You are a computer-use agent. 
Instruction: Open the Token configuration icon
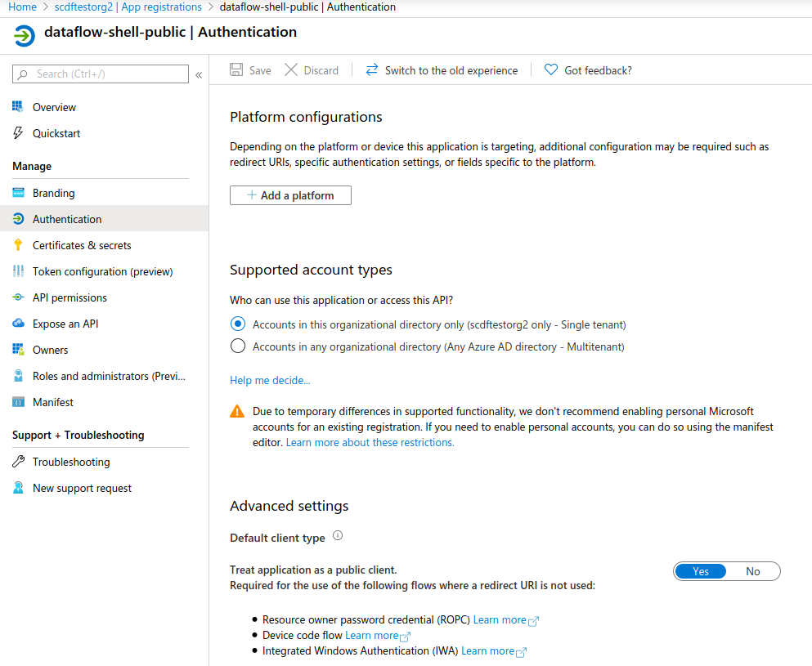(18, 271)
